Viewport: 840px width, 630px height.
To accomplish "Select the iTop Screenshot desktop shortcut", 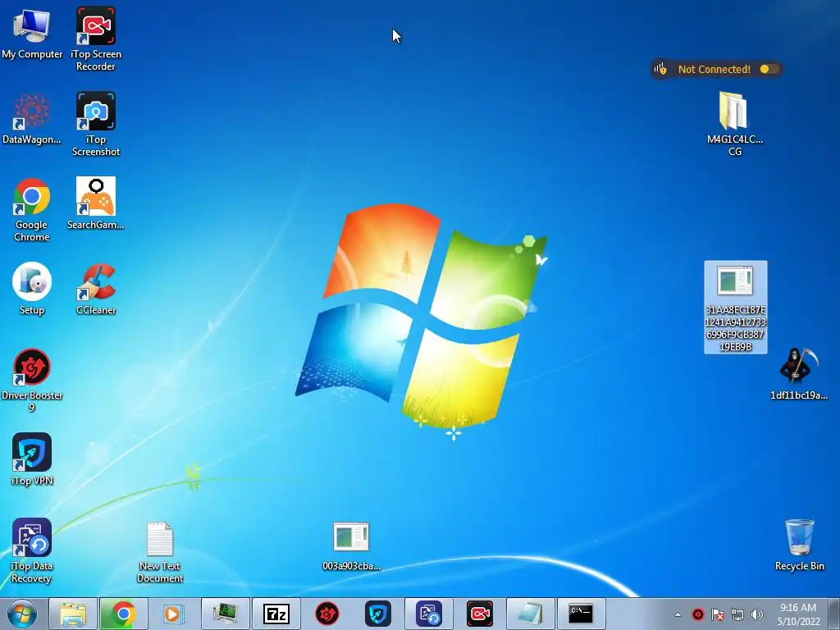I will [x=96, y=124].
